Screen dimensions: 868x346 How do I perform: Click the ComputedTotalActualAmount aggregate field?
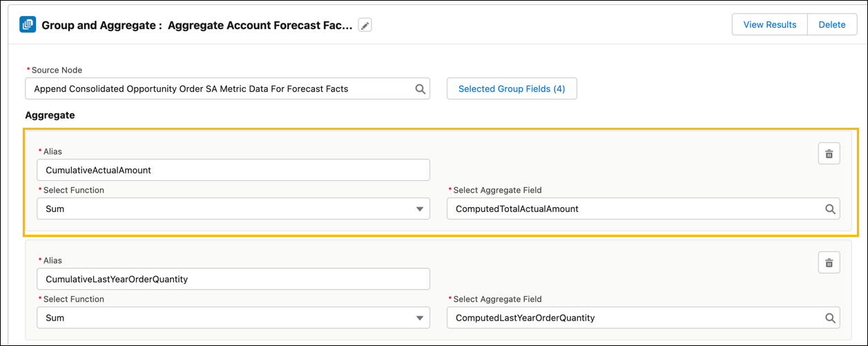644,209
